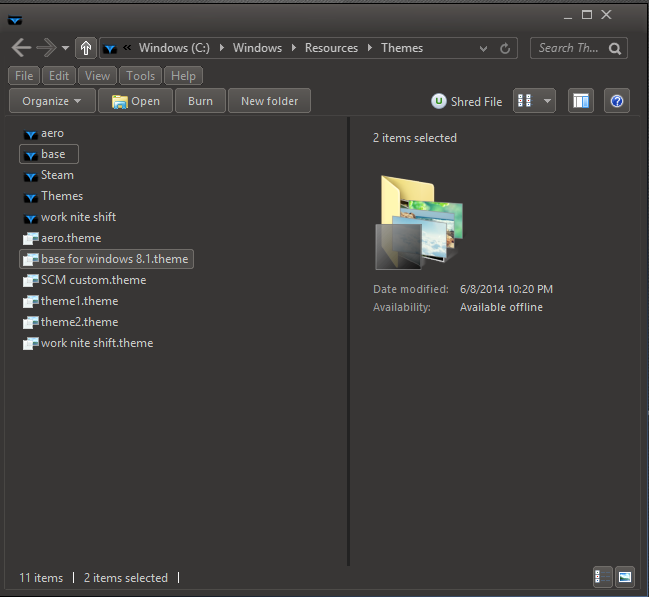Click Shred File command
The image size is (649, 597).
point(466,101)
